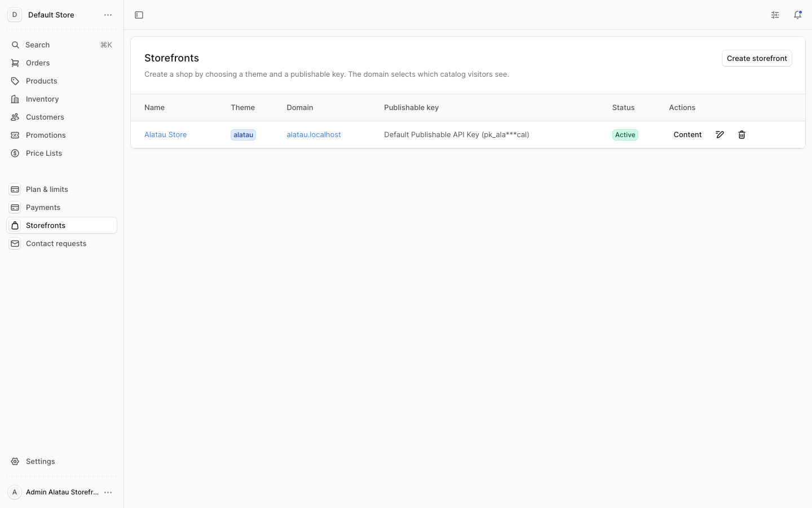Click the Admin Alatau Storefront user name
Image resolution: width=812 pixels, height=508 pixels.
62,492
